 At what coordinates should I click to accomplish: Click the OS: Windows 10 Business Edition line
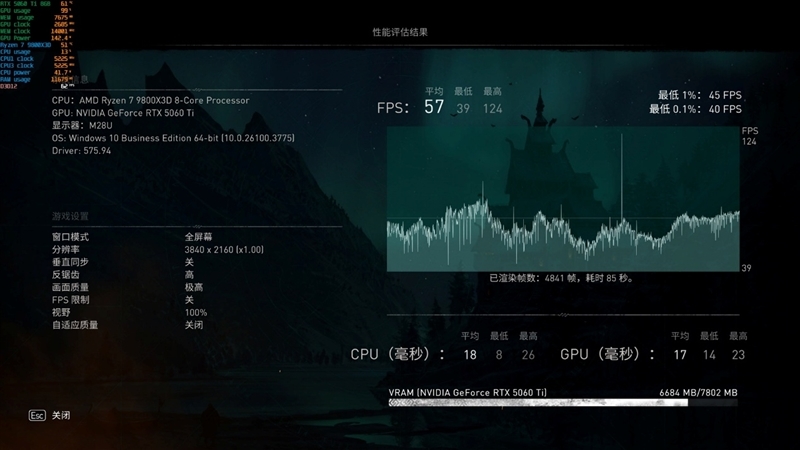click(173, 138)
